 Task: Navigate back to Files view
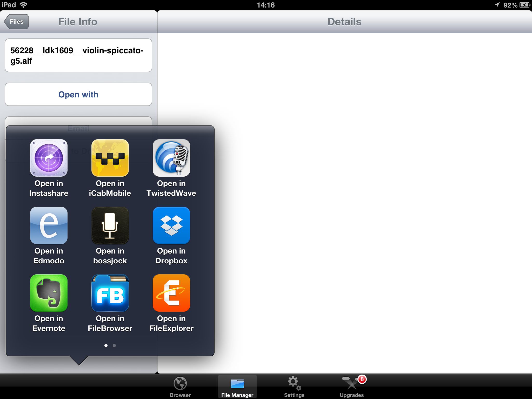tap(16, 21)
